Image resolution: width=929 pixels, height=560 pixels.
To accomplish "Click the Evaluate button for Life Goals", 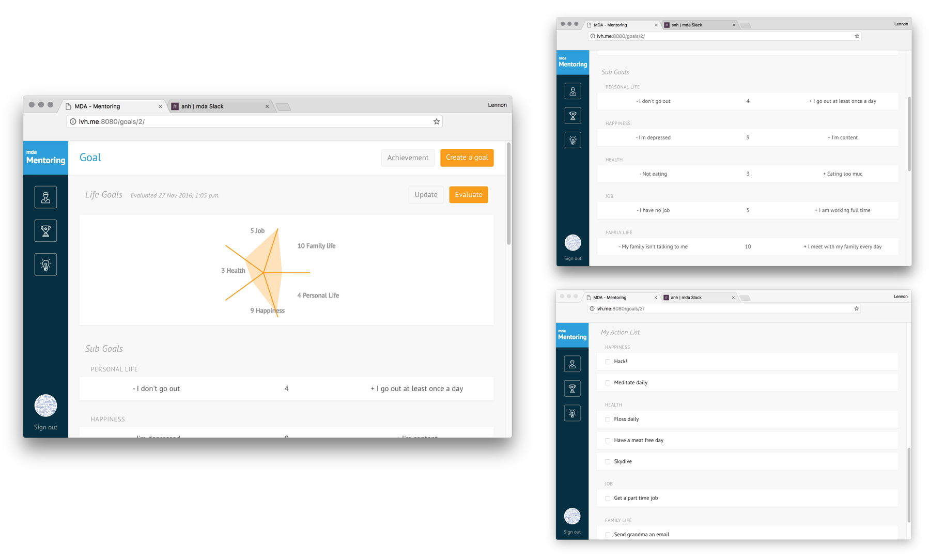I will (x=468, y=195).
